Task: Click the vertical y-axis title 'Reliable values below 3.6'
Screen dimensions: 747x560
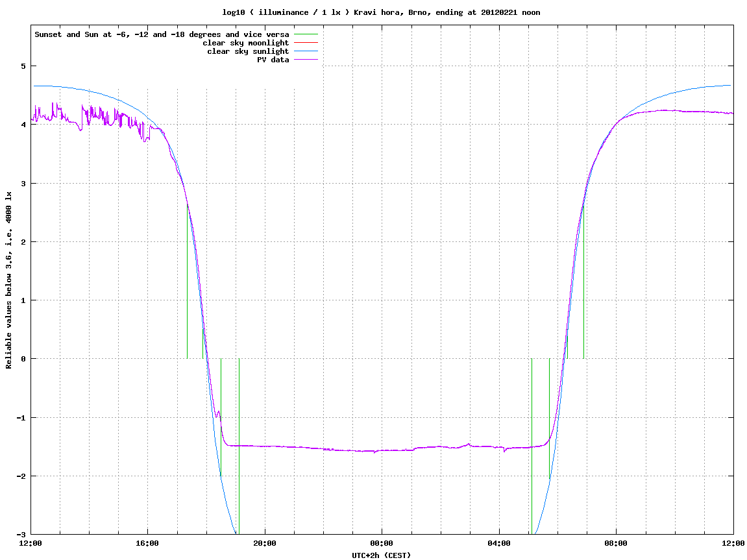Action: pyautogui.click(x=8, y=280)
